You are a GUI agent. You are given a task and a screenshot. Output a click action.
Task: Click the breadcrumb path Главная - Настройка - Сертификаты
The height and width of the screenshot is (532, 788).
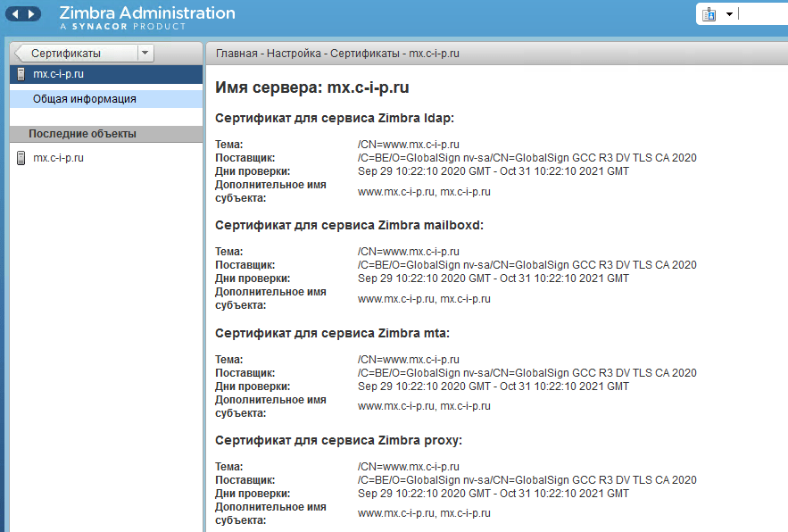pos(308,54)
